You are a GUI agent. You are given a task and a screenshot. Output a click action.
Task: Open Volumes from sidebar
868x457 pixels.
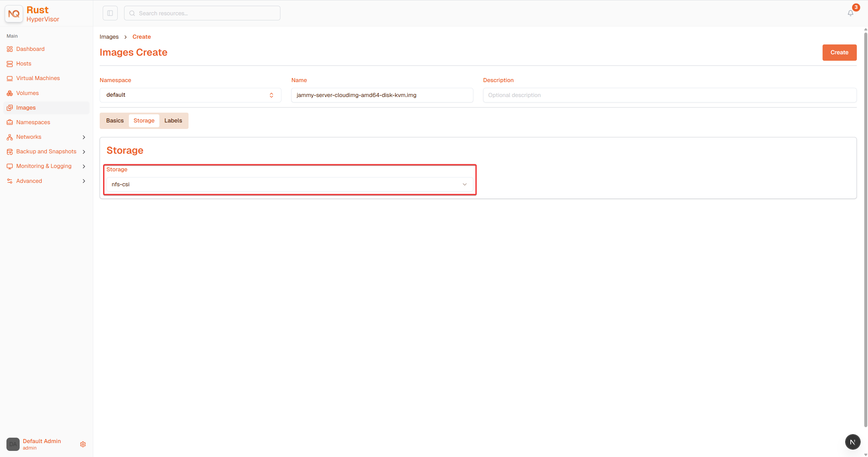pyautogui.click(x=27, y=93)
